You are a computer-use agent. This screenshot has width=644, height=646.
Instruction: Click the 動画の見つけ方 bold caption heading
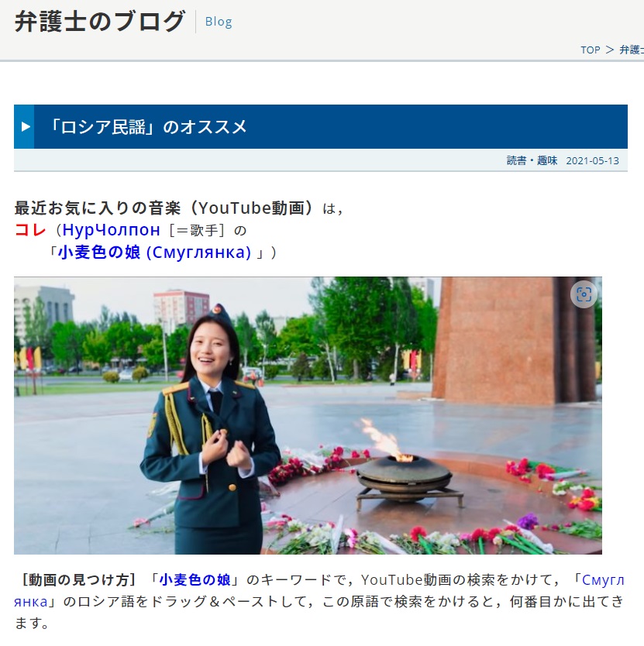click(x=78, y=579)
